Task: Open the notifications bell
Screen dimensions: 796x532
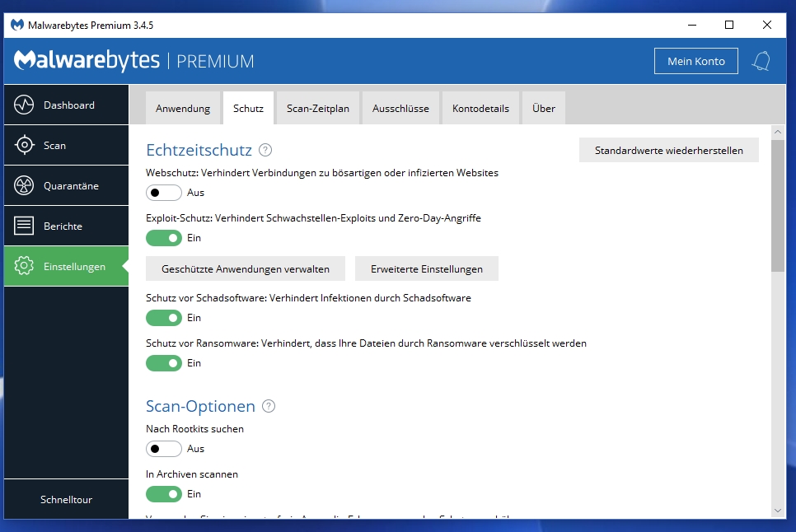Action: pos(761,62)
